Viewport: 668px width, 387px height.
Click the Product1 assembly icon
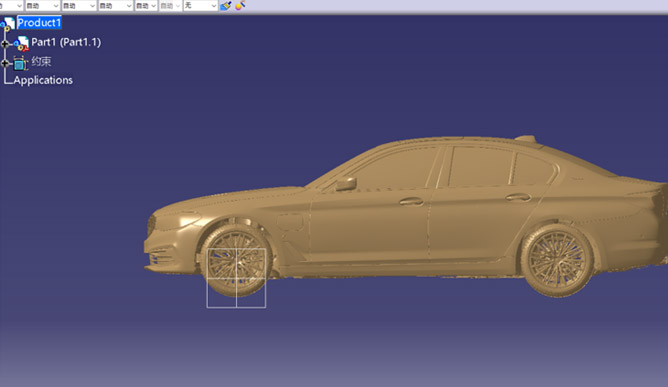[x=8, y=23]
